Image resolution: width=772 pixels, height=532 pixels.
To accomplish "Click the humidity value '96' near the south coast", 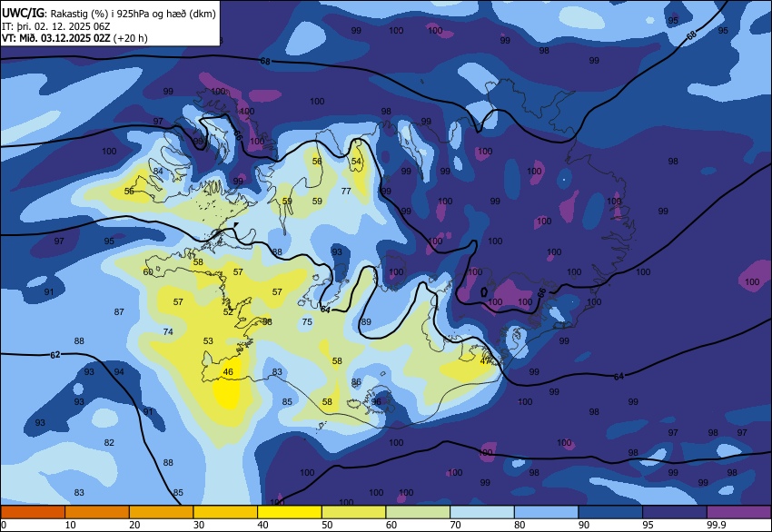I will [376, 401].
